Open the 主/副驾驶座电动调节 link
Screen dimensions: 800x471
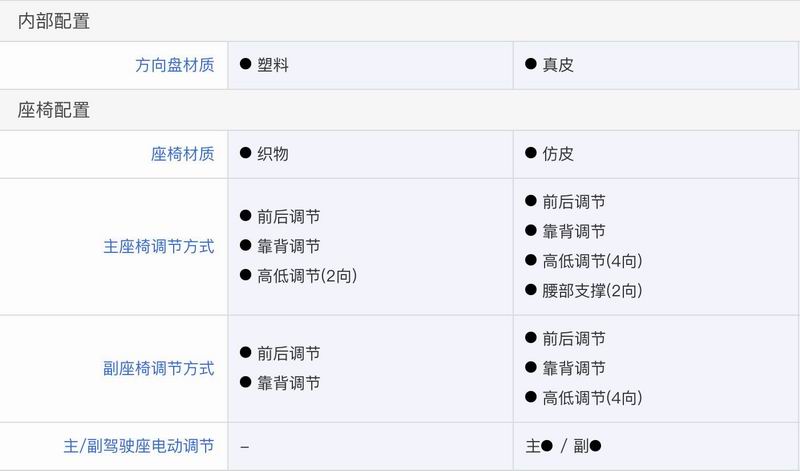click(139, 446)
